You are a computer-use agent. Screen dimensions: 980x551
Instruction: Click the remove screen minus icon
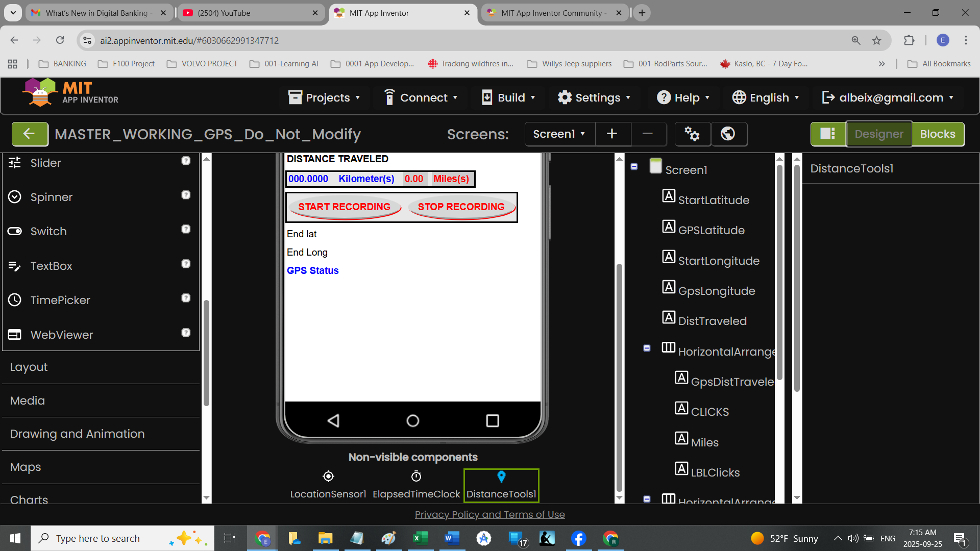[648, 134]
